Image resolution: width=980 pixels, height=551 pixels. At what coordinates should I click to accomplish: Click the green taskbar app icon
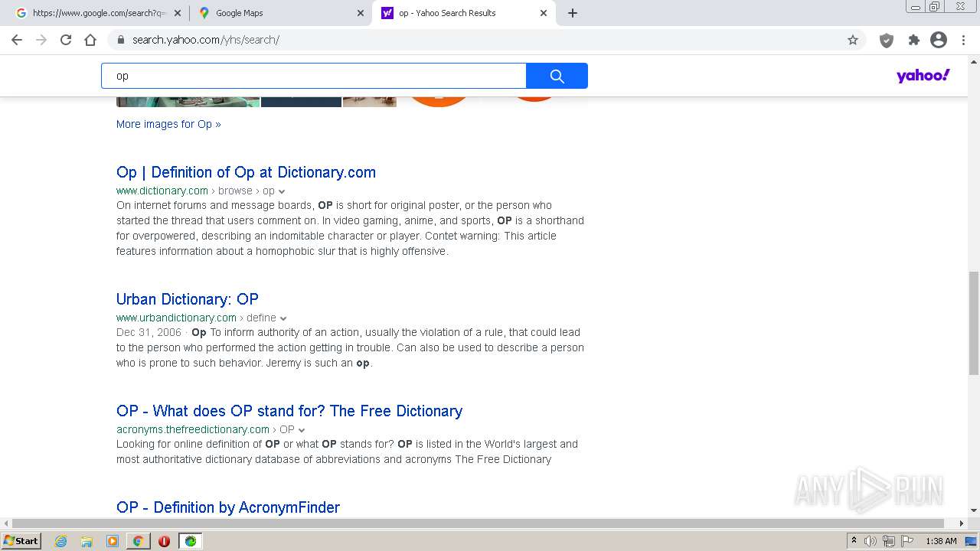tap(190, 541)
